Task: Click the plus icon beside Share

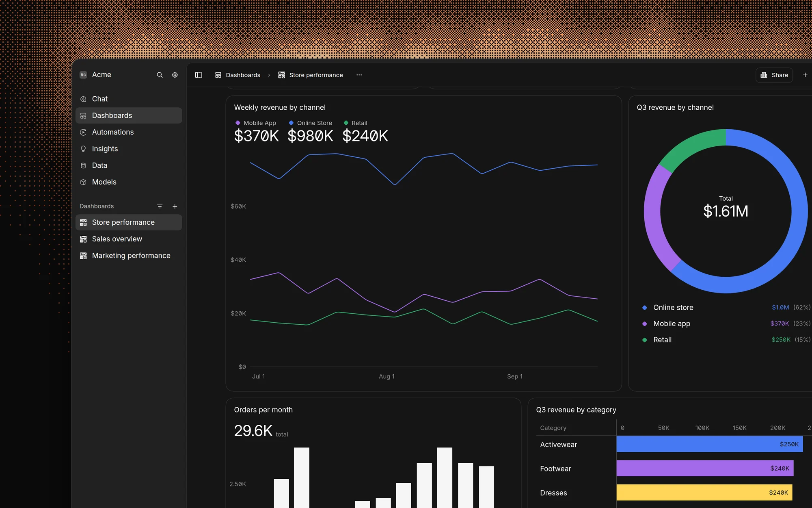Action: [x=805, y=75]
